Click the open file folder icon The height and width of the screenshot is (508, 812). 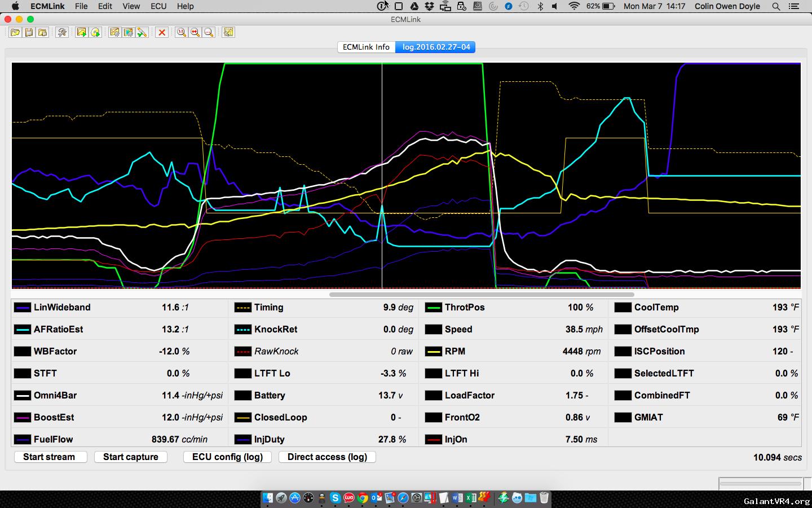[x=15, y=32]
